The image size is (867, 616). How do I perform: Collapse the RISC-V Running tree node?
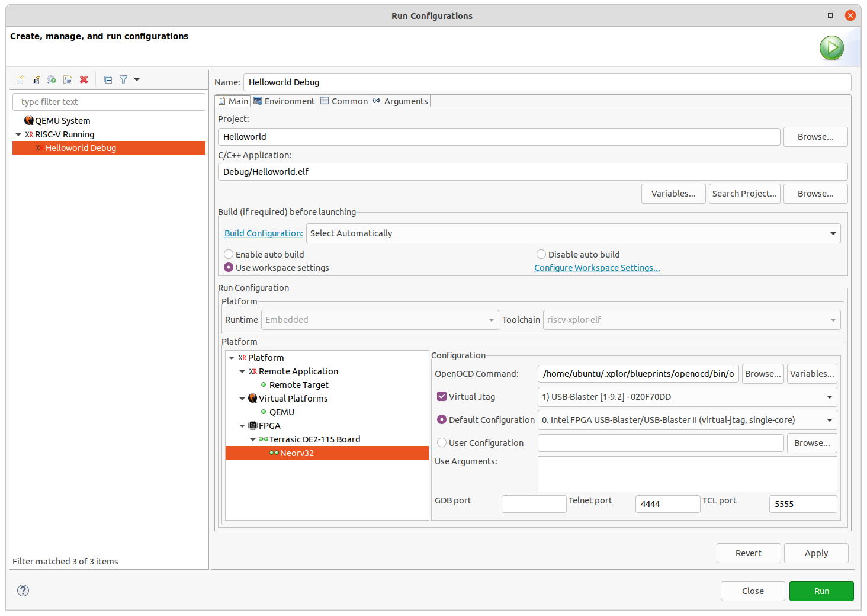[x=18, y=134]
